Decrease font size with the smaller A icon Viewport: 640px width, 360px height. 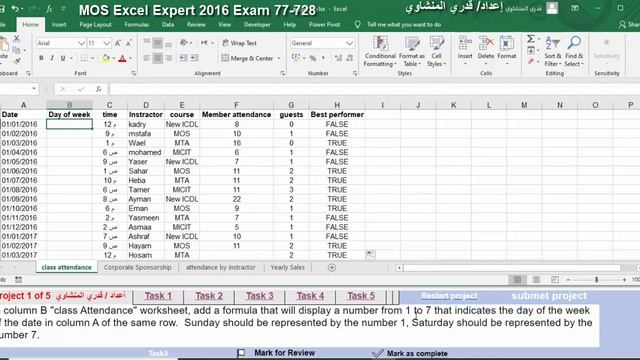coord(129,43)
